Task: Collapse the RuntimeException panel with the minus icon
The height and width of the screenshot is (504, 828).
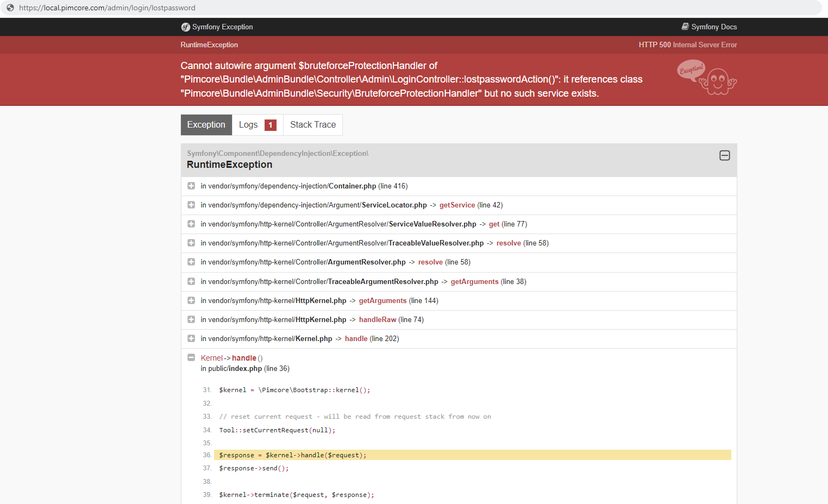Action: coord(725,155)
